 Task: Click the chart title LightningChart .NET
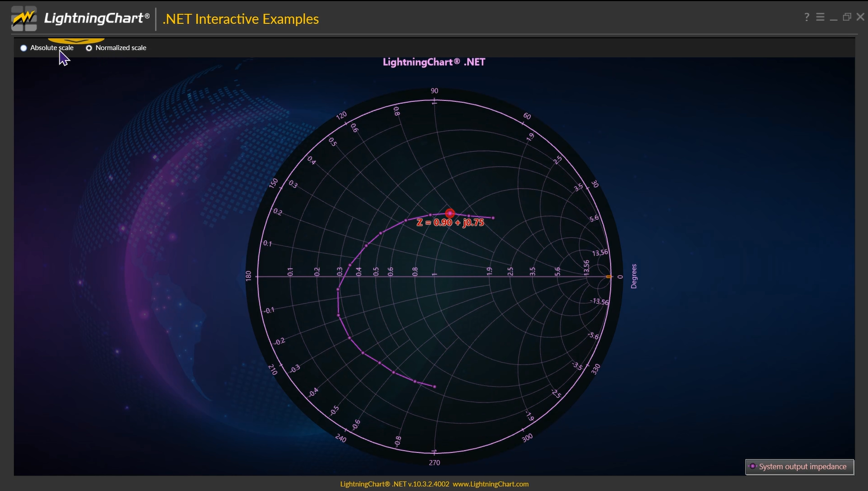pyautogui.click(x=433, y=62)
